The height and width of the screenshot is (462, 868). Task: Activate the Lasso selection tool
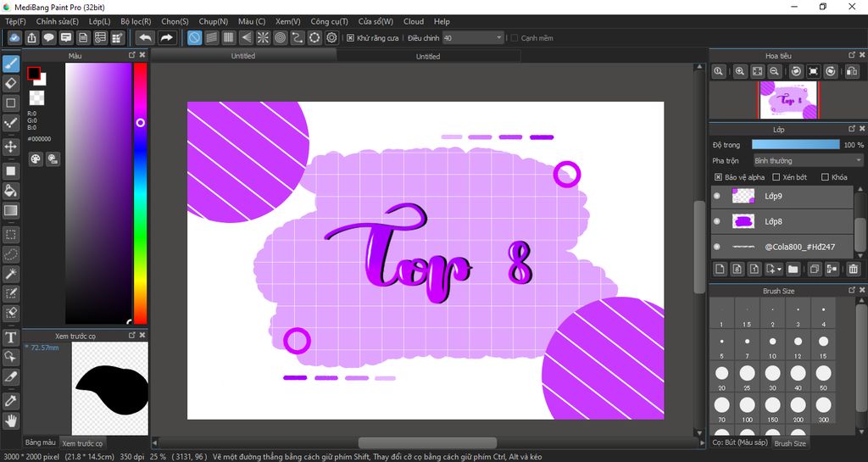[10, 254]
